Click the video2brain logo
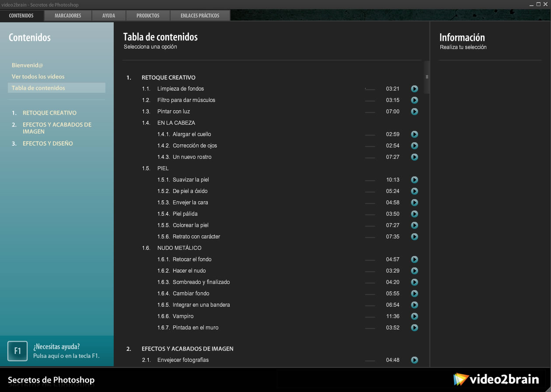The image size is (551, 392). 496,379
